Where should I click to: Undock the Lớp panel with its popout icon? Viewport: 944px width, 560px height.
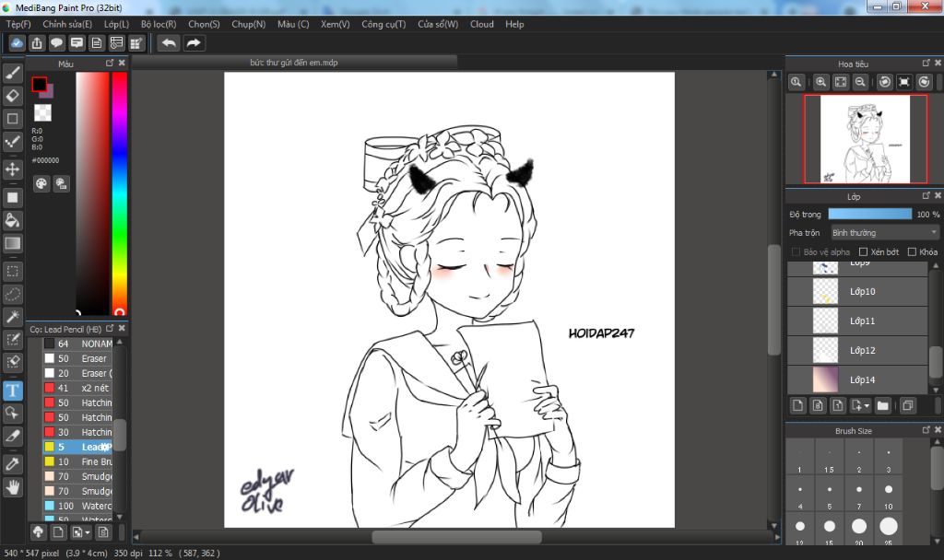coord(926,195)
